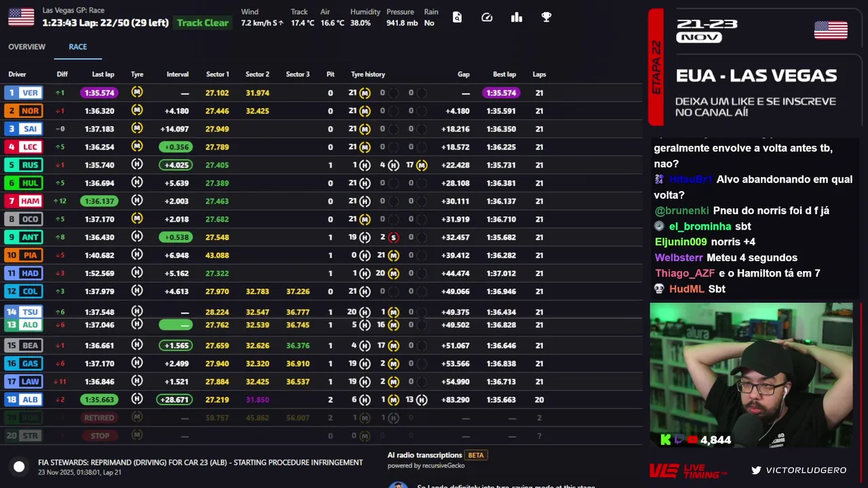The height and width of the screenshot is (488, 868).
Task: Click chat mention @brunenki
Action: click(682, 211)
